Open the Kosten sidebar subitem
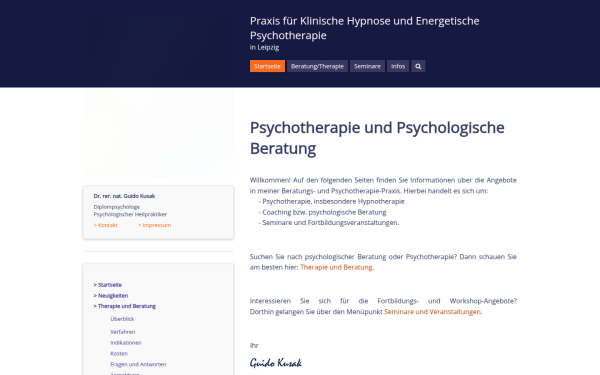The height and width of the screenshot is (375, 600). (119, 353)
